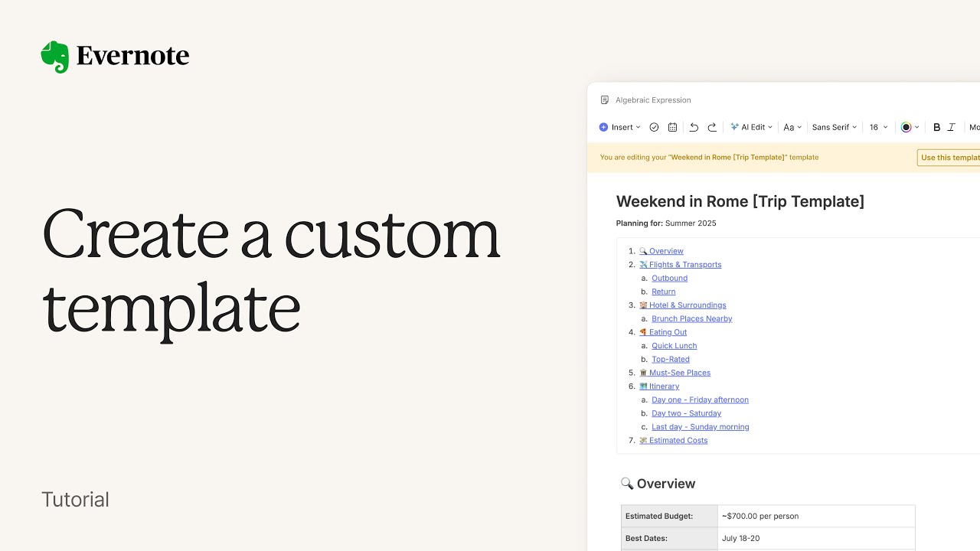
Task: Open Last day - Sunday morning link
Action: click(701, 427)
